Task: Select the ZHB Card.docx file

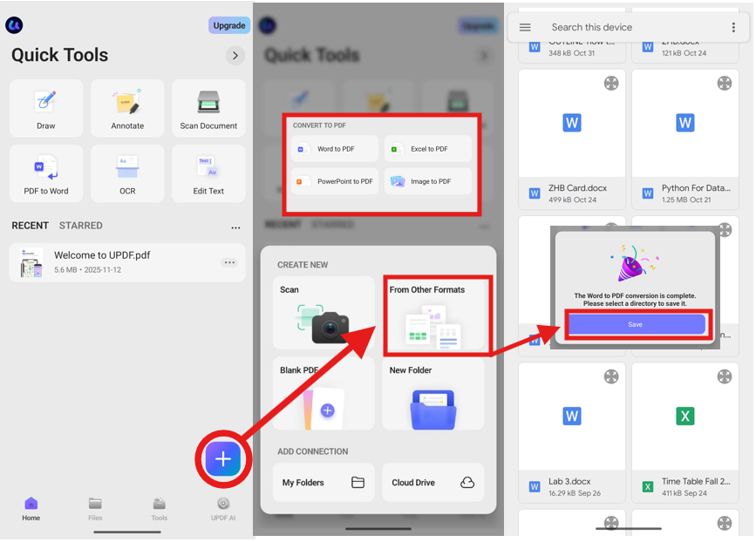Action: point(572,139)
